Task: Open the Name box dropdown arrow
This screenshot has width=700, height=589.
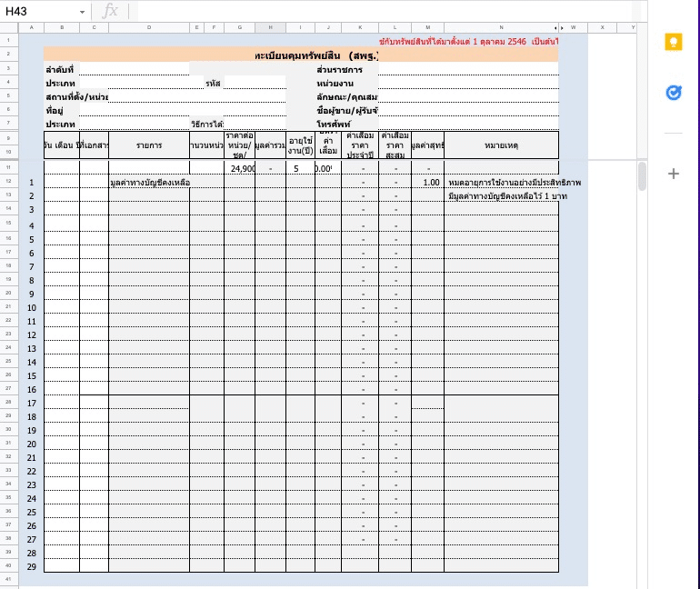Action: (82, 12)
